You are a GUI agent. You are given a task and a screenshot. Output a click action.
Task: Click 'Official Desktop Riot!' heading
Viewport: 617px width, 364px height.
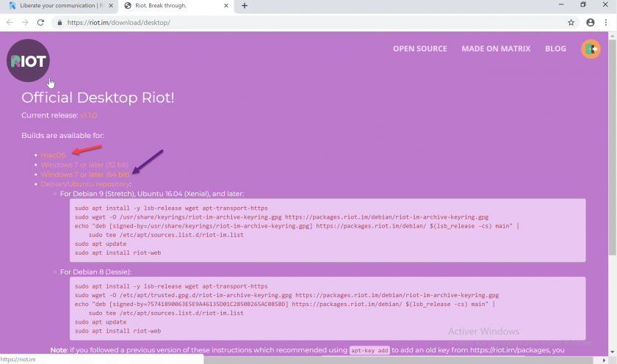tap(98, 98)
